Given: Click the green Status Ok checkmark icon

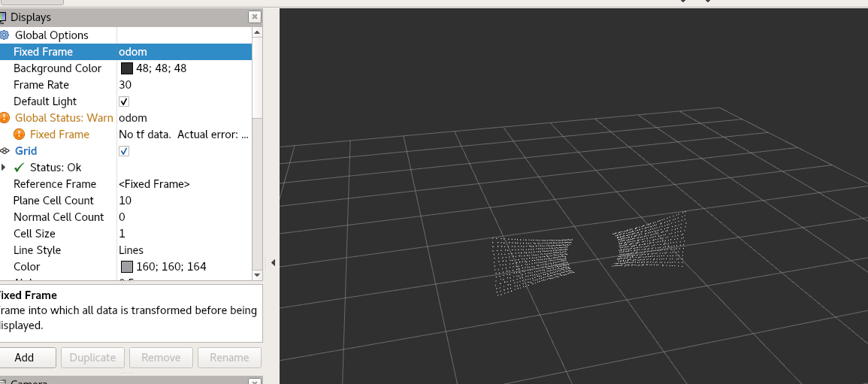Looking at the screenshot, I should pyautogui.click(x=20, y=167).
